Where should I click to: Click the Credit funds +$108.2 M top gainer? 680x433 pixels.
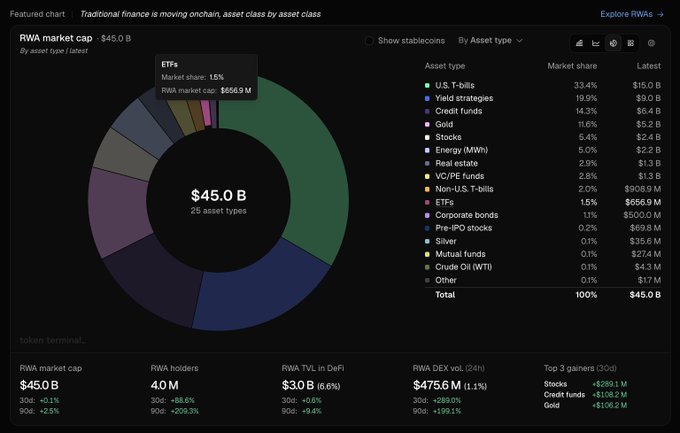click(585, 395)
